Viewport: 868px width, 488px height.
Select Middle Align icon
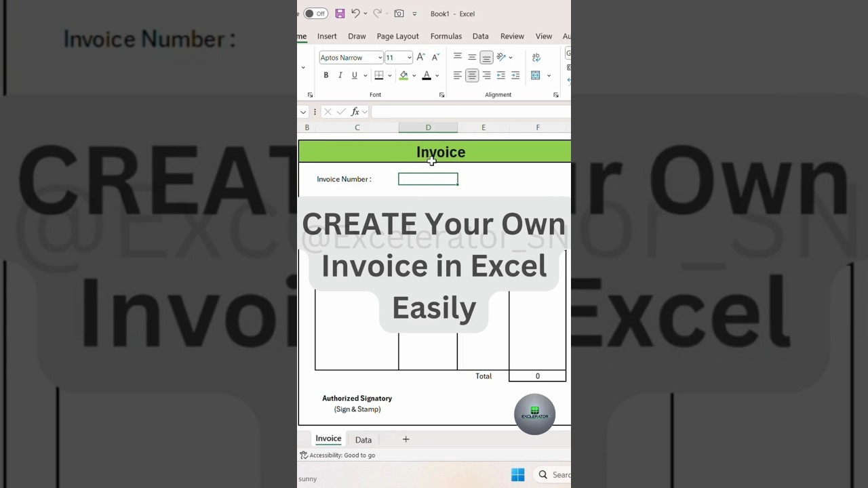click(x=472, y=57)
